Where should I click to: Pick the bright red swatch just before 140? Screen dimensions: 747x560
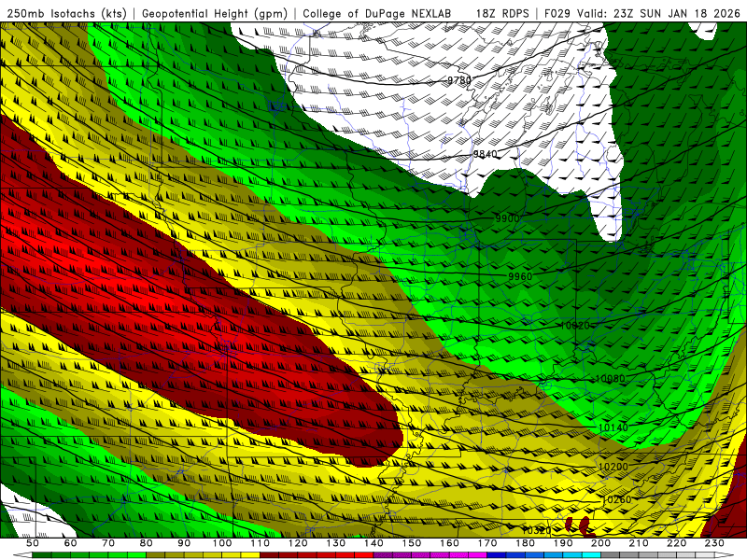pos(364,555)
